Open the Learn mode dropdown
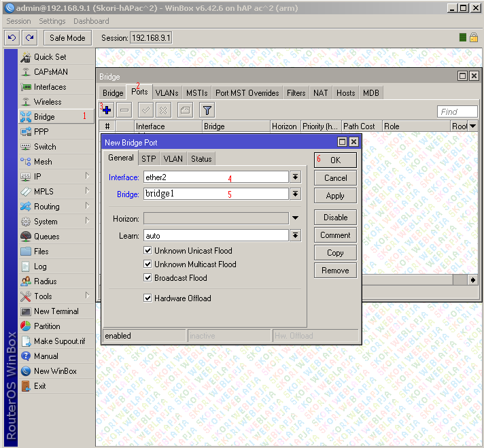 point(295,235)
